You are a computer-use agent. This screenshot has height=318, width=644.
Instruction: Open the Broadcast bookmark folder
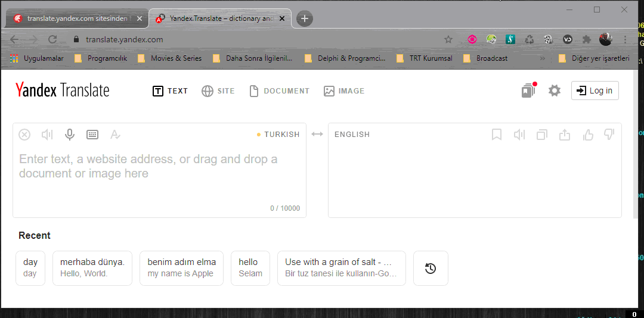[x=485, y=58]
